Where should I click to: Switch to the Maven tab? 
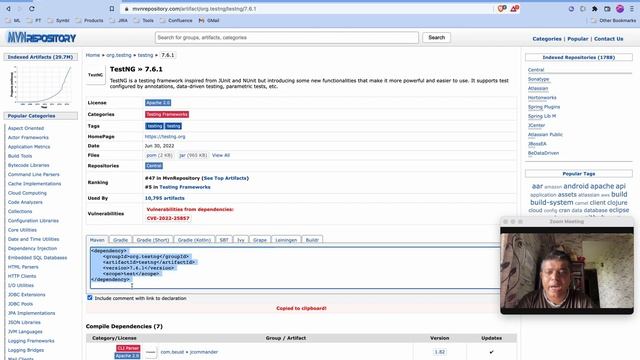click(x=97, y=240)
